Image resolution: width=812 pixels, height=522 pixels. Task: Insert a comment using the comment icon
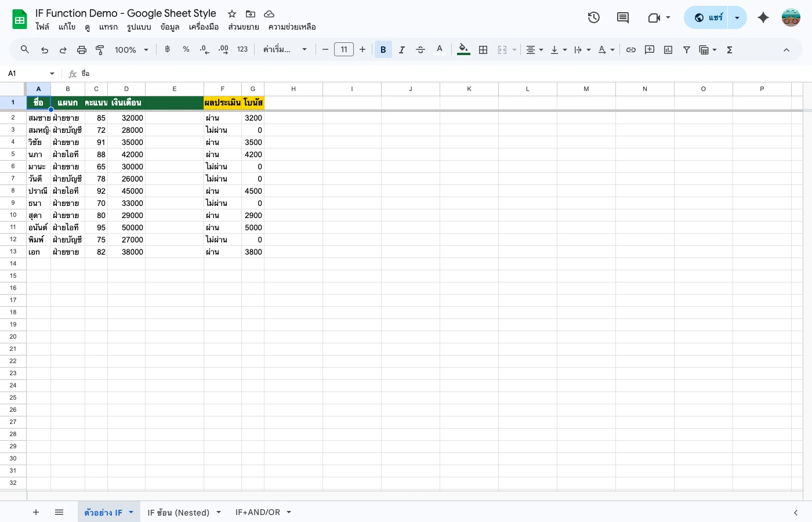[650, 49]
